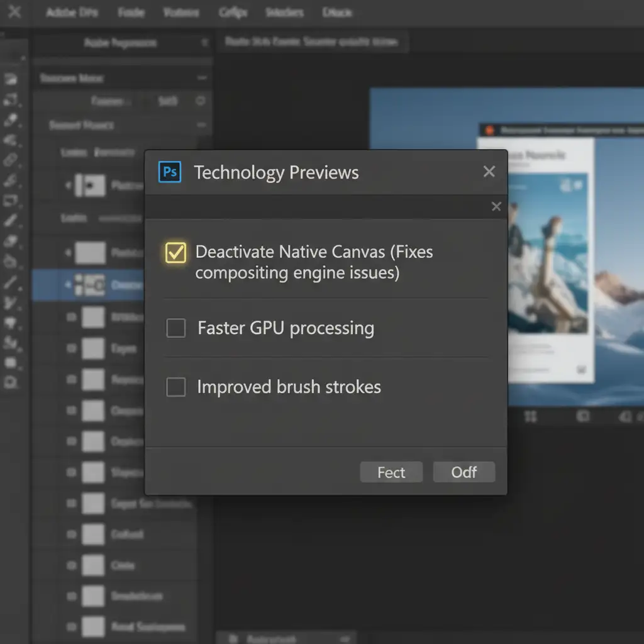The image size is (644, 644).
Task: Enable the Improved brush strokes option
Action: [x=175, y=387]
